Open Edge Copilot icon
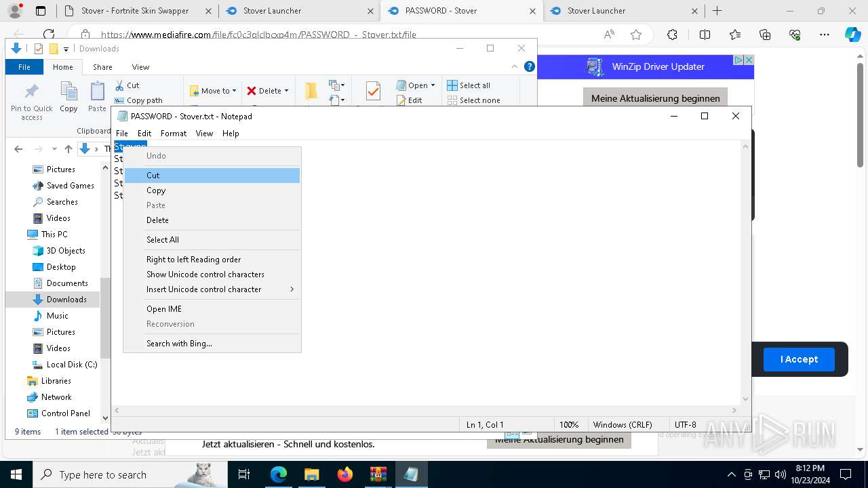 coord(852,35)
